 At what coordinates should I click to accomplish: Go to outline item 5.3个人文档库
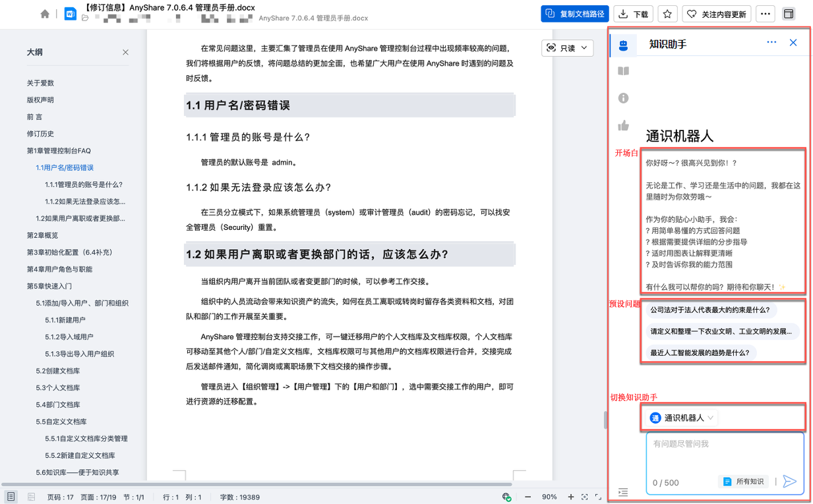coord(58,387)
